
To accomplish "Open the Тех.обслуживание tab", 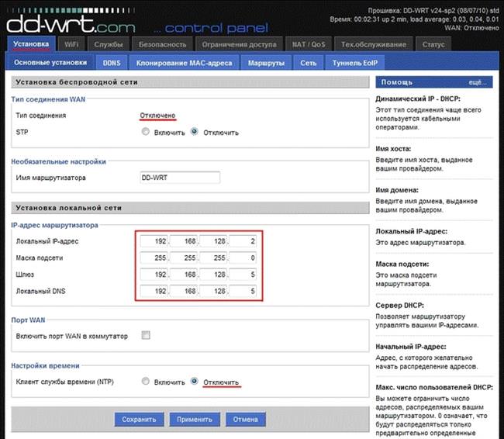I will pyautogui.click(x=374, y=44).
